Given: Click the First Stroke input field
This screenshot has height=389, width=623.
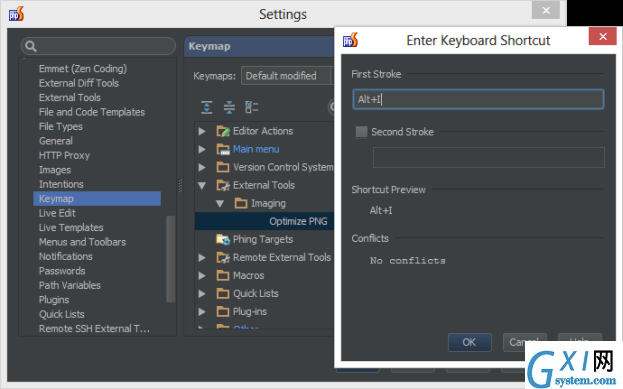Looking at the screenshot, I should [x=478, y=99].
